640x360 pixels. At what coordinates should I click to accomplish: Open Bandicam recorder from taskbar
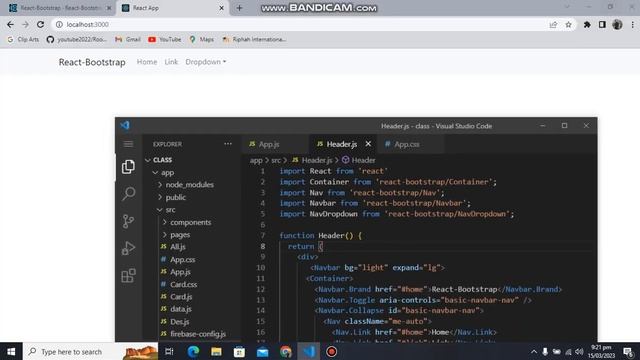[x=331, y=351]
